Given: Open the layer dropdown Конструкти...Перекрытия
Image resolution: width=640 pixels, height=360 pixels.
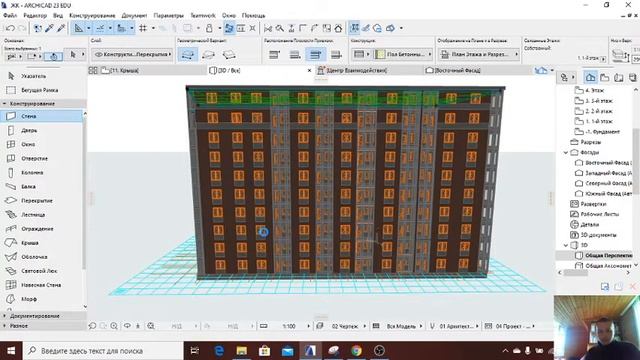Looking at the screenshot, I should click(x=132, y=54).
